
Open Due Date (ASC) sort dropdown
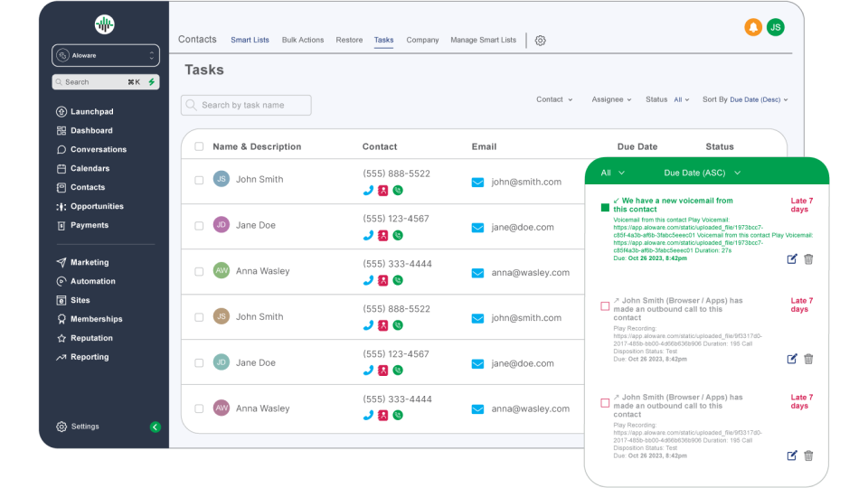pos(702,173)
